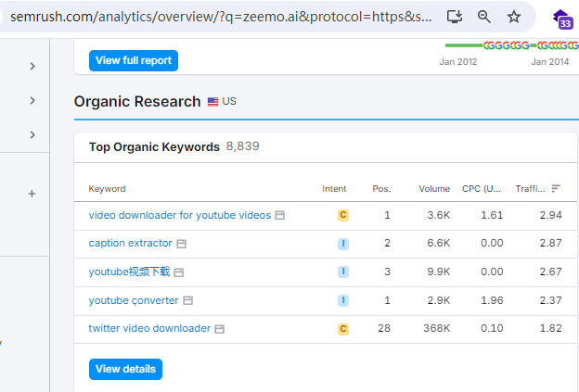Image resolution: width=579 pixels, height=392 pixels.
Task: Click informational intent badge for caption extractor
Action: point(343,244)
